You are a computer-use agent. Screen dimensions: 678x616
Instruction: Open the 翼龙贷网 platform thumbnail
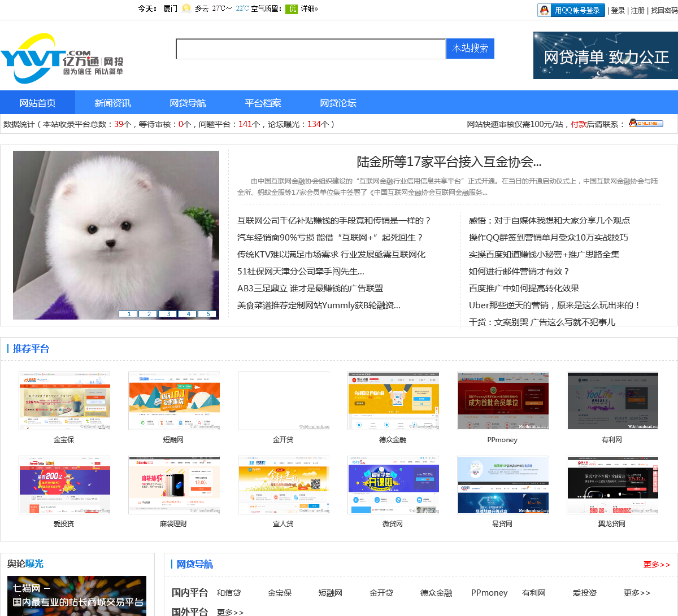(612, 485)
